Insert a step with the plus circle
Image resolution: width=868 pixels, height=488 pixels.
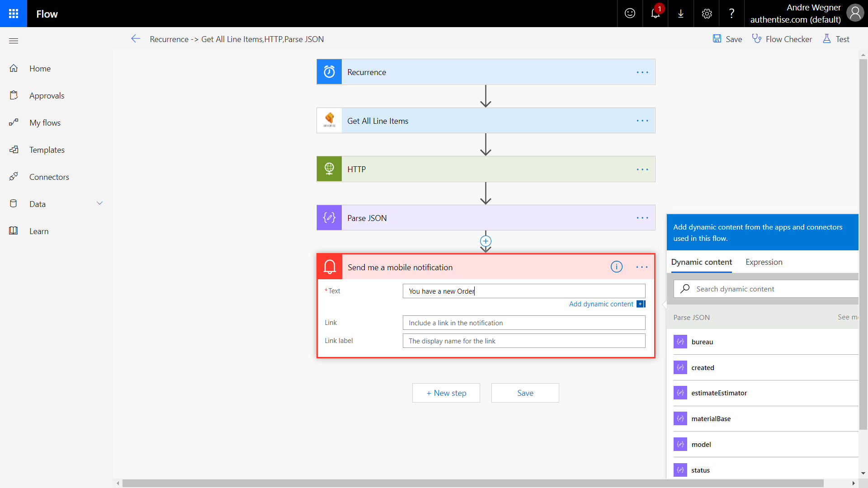click(486, 241)
